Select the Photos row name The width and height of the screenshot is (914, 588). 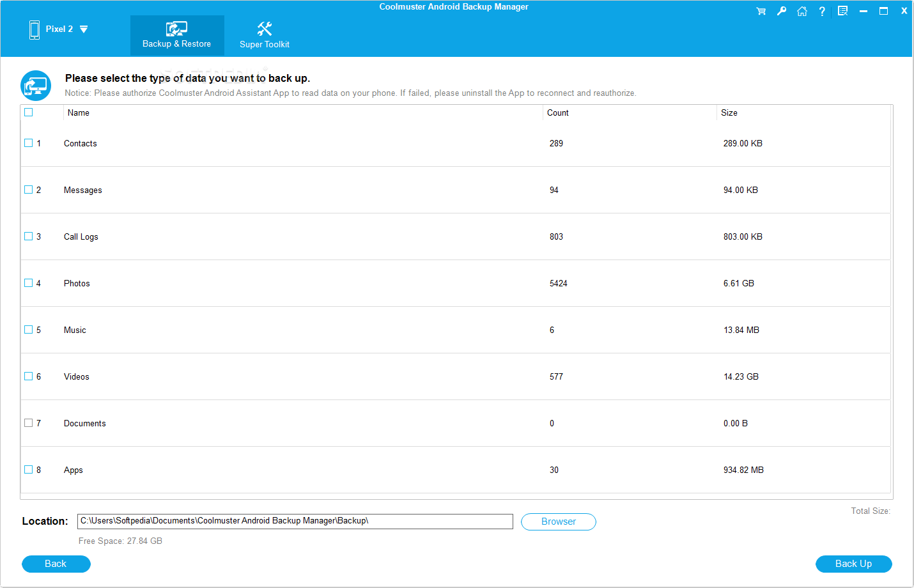click(x=77, y=284)
